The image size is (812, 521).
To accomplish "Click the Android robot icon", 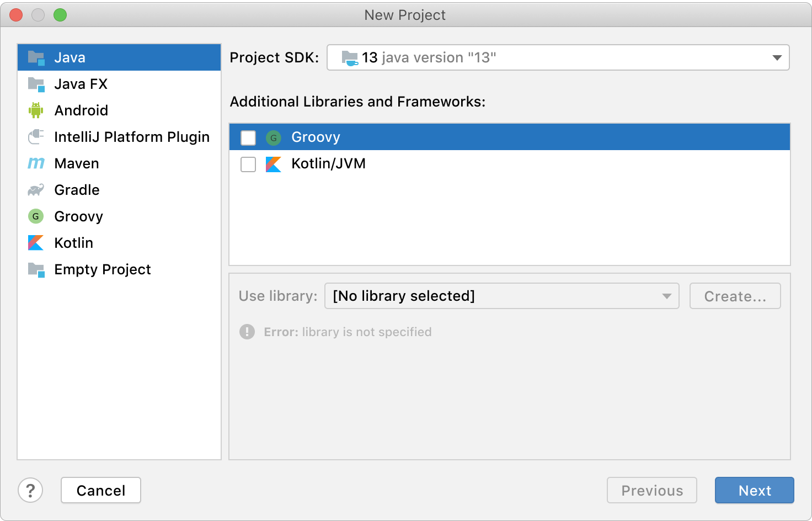I will 36,110.
